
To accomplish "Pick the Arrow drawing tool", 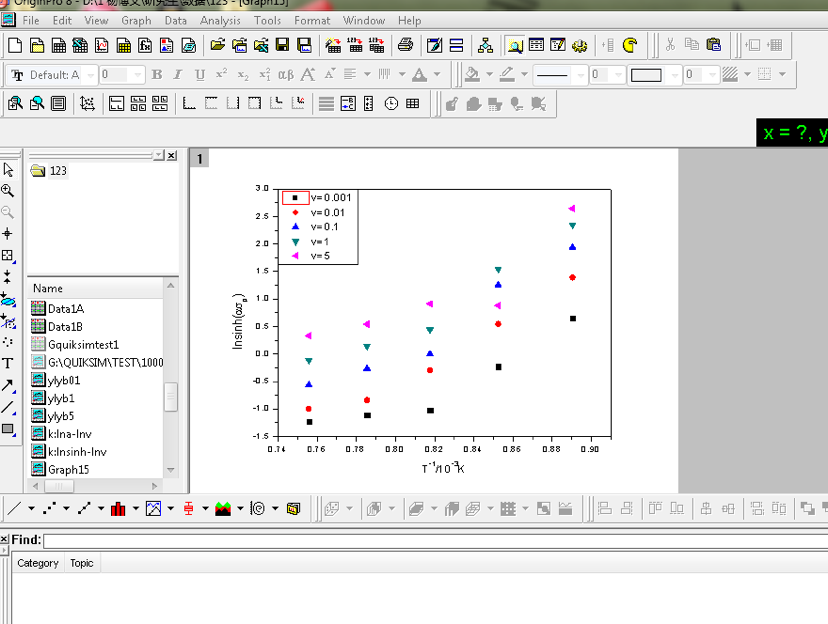I will 8,385.
